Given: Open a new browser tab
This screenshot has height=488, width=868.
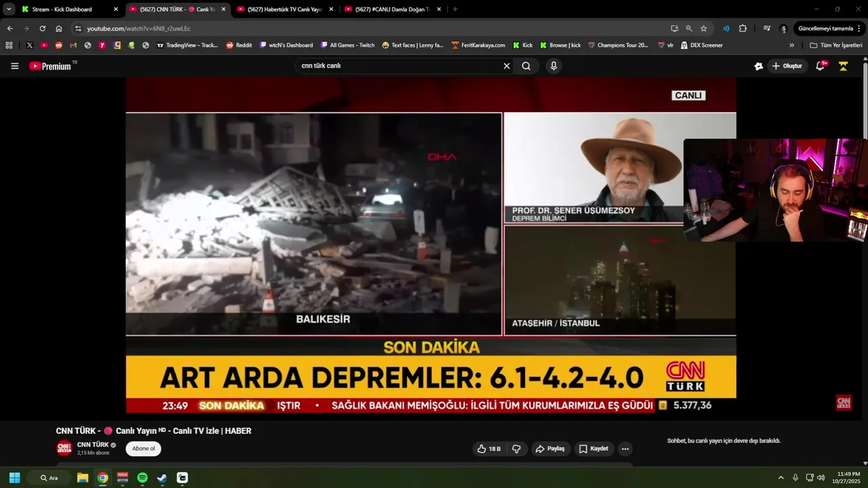Looking at the screenshot, I should [x=454, y=9].
